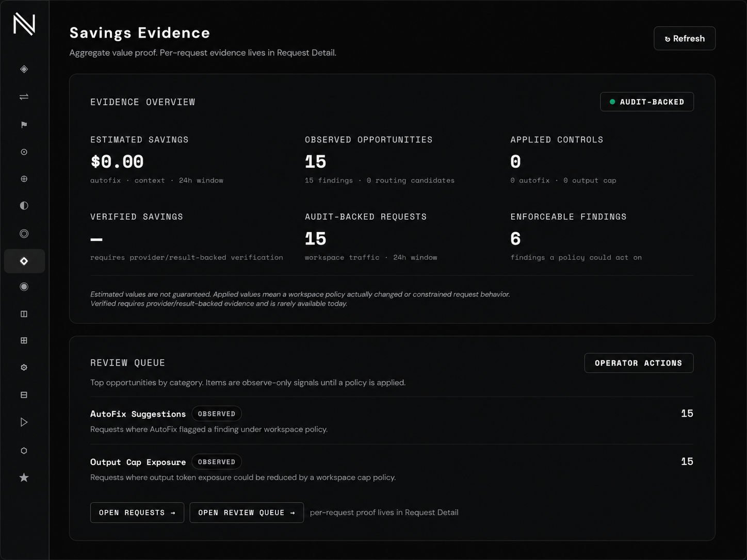Screen dimensions: 747x560
Task: Click the count 15 on Output Cap Exposure row
Action: tap(687, 462)
